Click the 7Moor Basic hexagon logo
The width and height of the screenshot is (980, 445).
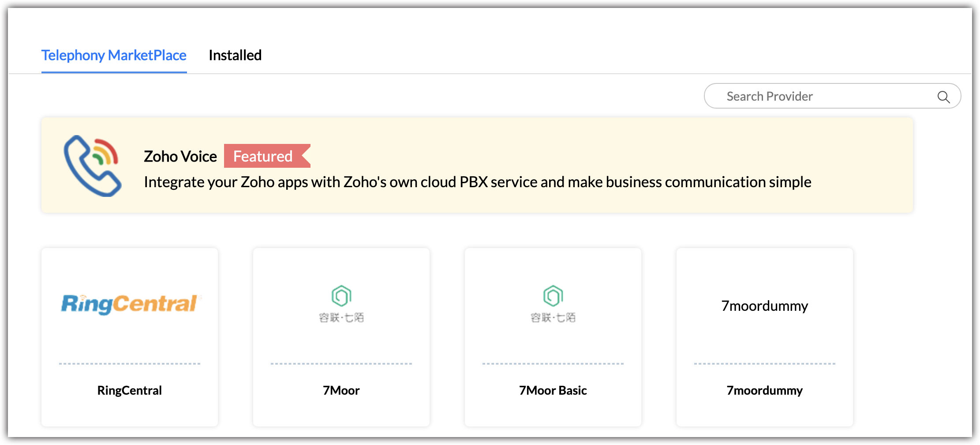553,296
